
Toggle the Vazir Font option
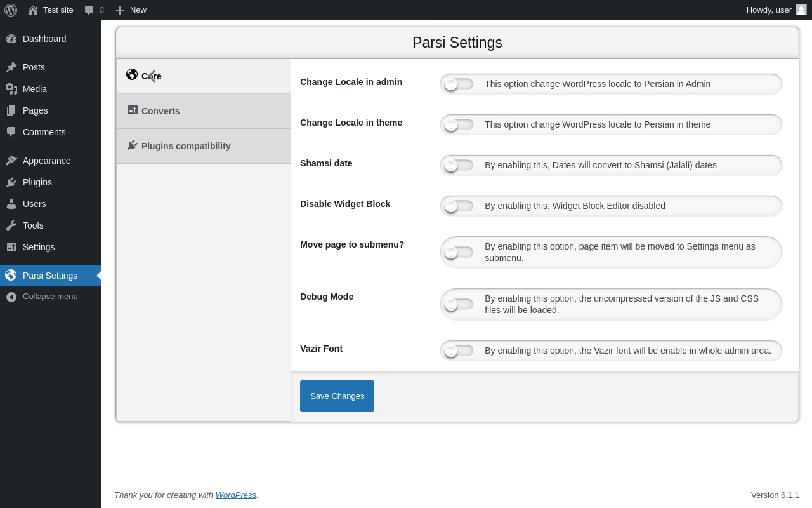[x=459, y=351]
